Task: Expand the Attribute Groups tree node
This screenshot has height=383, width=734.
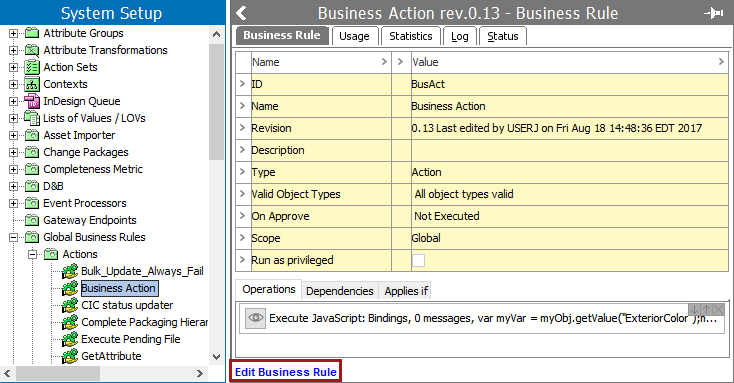Action: tap(14, 33)
